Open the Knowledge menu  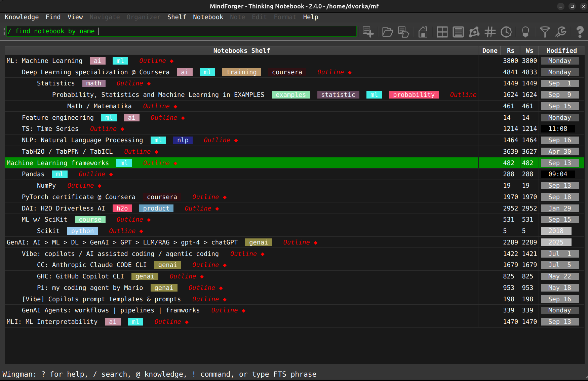[22, 17]
